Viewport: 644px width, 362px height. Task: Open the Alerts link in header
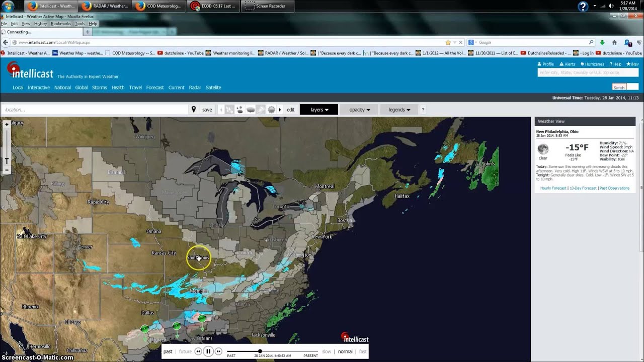568,64
